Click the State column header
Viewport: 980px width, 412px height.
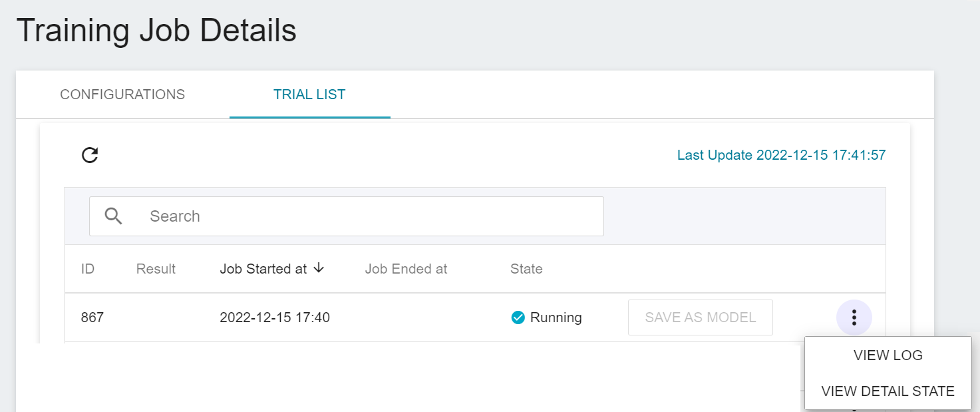526,269
